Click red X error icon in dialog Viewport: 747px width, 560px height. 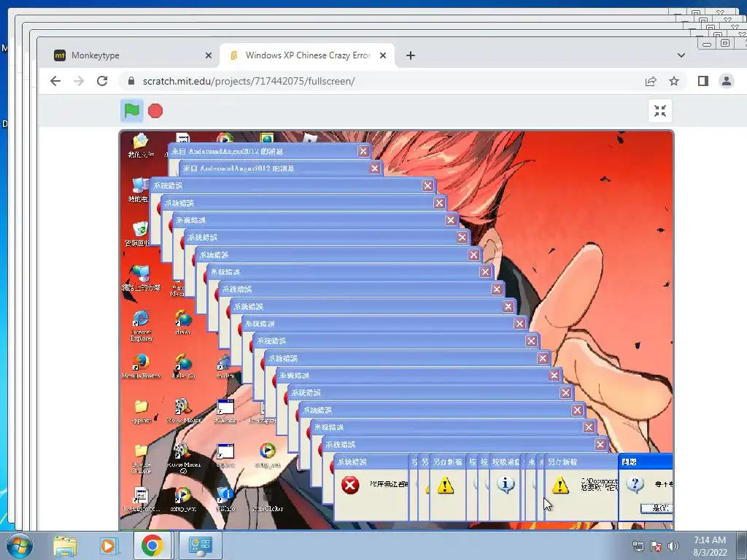[350, 485]
